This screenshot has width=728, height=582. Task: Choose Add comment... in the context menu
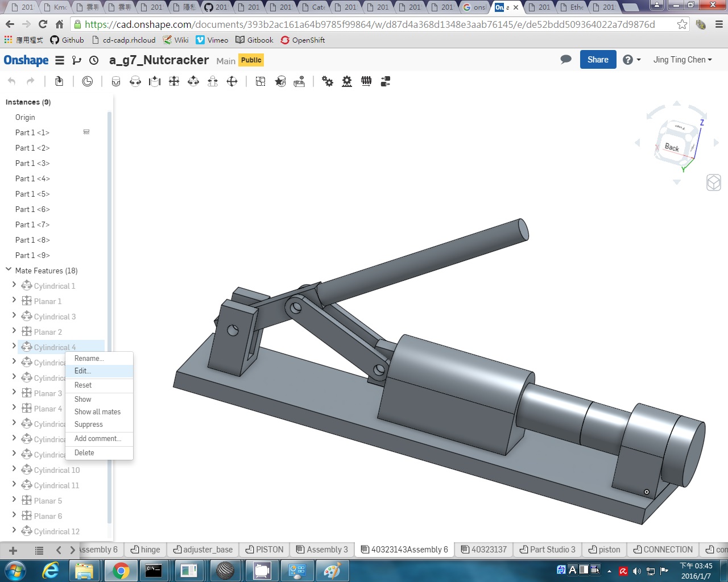100,439
